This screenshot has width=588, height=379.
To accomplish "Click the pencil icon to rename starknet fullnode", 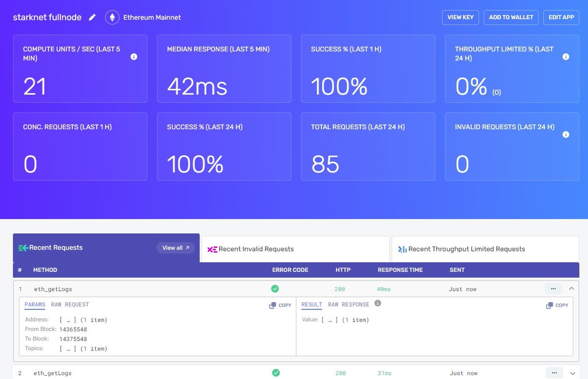I will click(92, 17).
